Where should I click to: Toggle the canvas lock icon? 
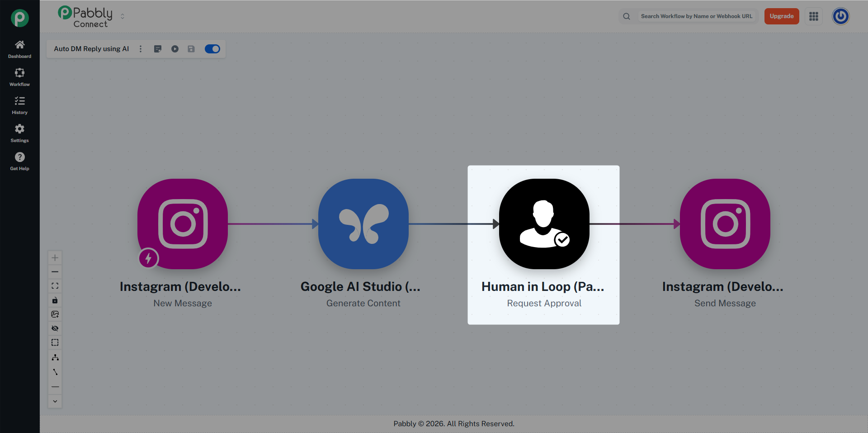pos(55,300)
